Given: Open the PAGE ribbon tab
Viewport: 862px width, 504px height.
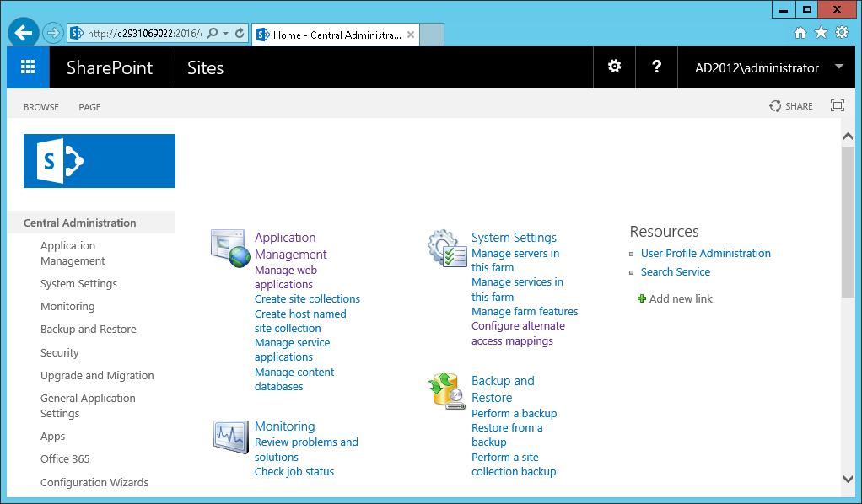Looking at the screenshot, I should coord(89,107).
